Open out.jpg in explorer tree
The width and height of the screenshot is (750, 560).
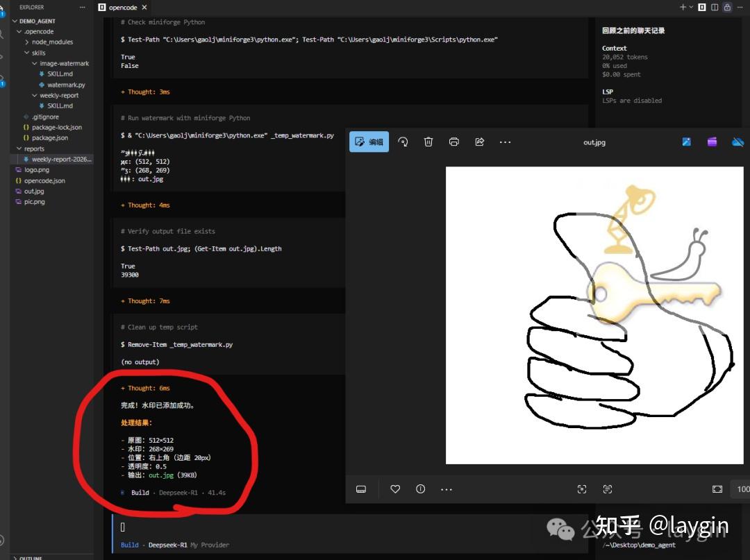[x=34, y=191]
